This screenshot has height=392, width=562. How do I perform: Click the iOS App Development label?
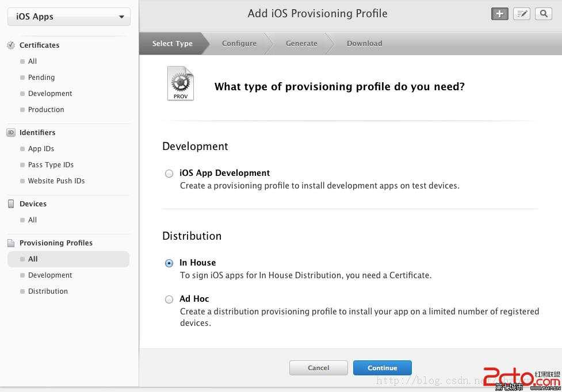(x=224, y=173)
